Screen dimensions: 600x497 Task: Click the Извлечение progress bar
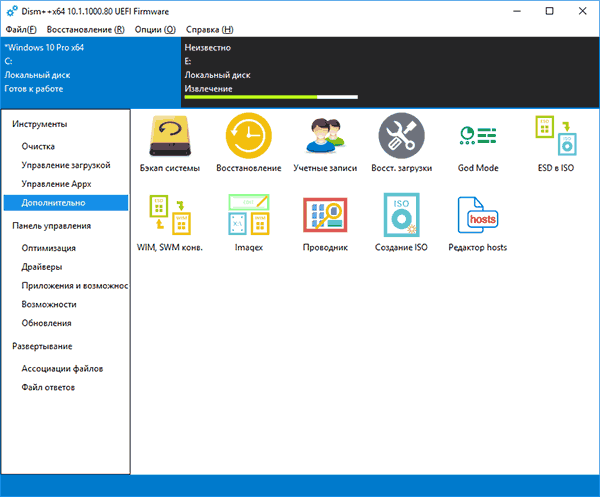click(x=271, y=97)
